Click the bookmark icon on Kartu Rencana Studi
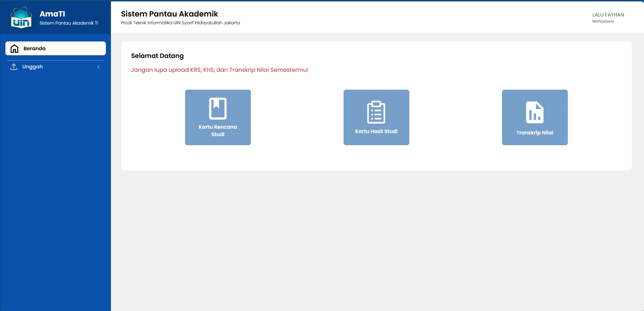The image size is (644, 311). pos(218,108)
